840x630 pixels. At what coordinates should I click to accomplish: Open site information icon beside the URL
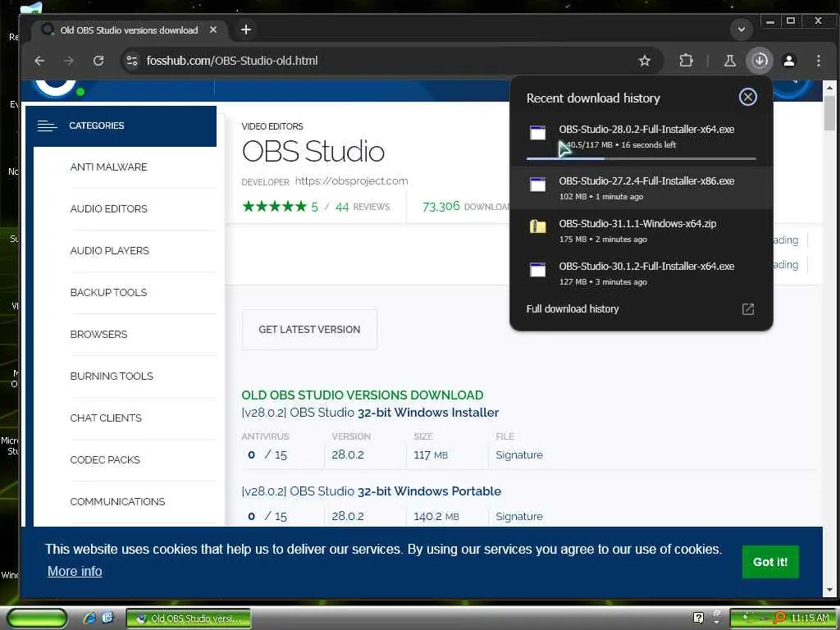[x=132, y=61]
